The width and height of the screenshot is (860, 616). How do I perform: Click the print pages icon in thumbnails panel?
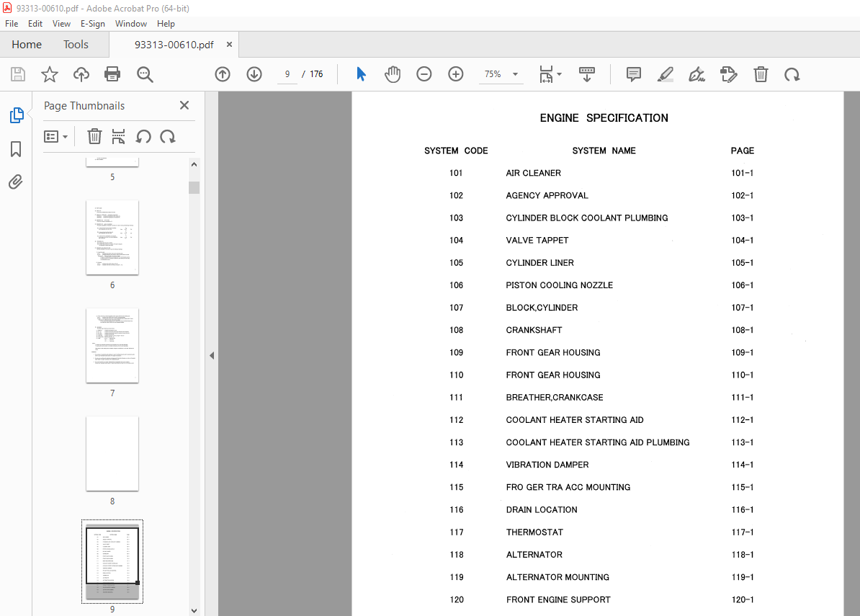coord(118,136)
